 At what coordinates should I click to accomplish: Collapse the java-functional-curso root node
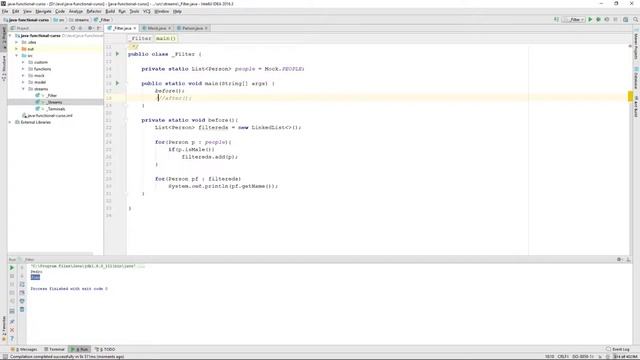click(11, 36)
